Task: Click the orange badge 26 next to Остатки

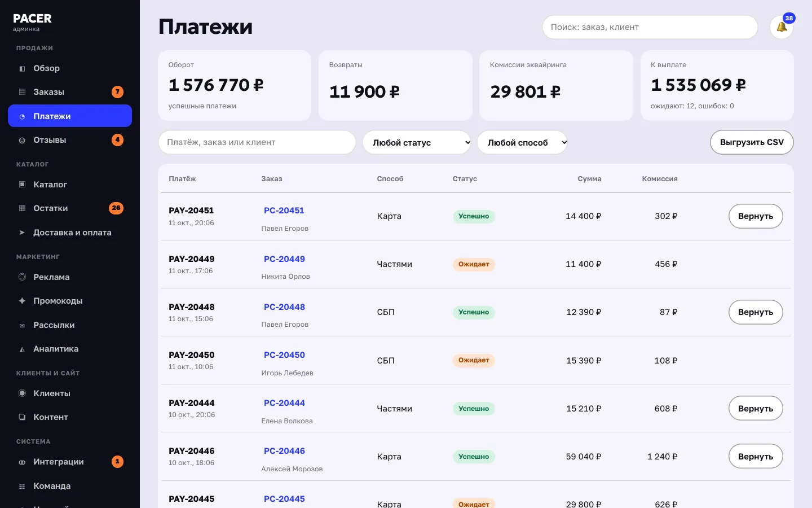Action: [116, 208]
